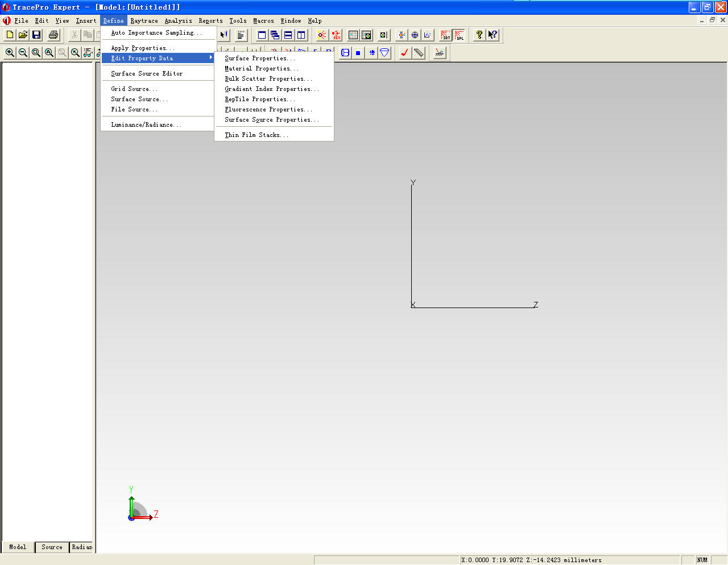Click the Open folder icon
This screenshot has height=565, width=728.
pos(23,35)
